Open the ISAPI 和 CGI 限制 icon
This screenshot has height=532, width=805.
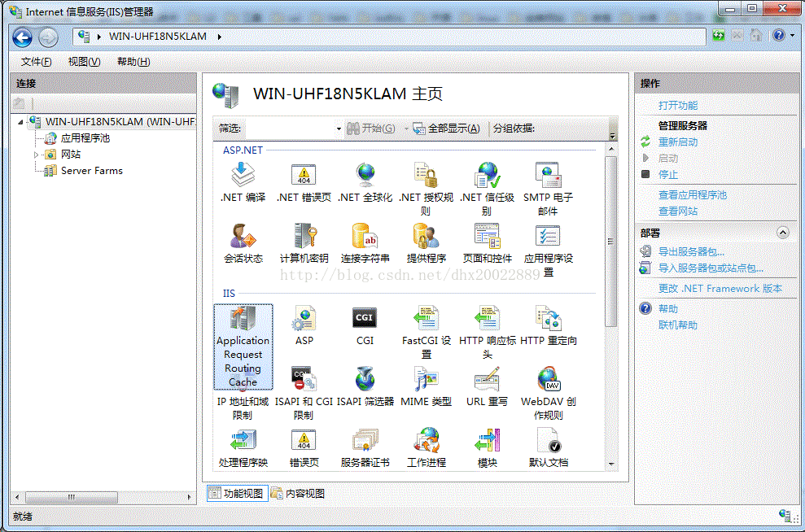[x=304, y=379]
